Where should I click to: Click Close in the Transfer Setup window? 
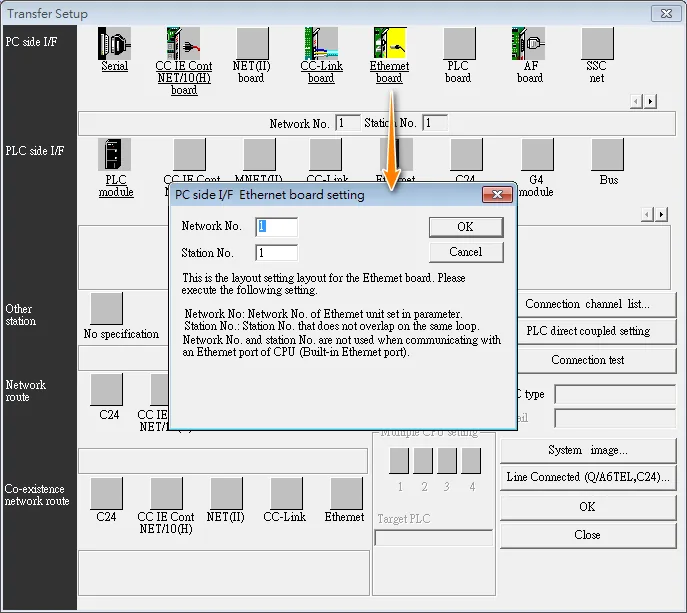click(588, 535)
